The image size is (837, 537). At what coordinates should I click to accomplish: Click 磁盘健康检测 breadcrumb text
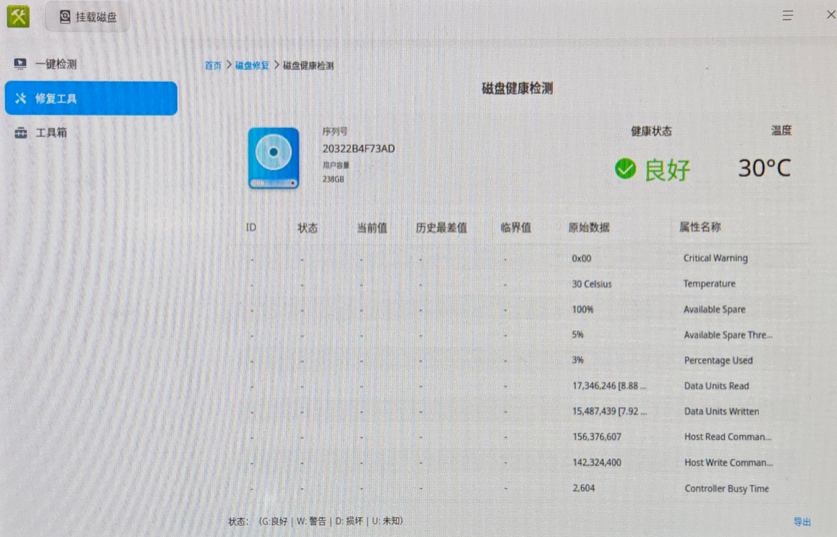308,66
